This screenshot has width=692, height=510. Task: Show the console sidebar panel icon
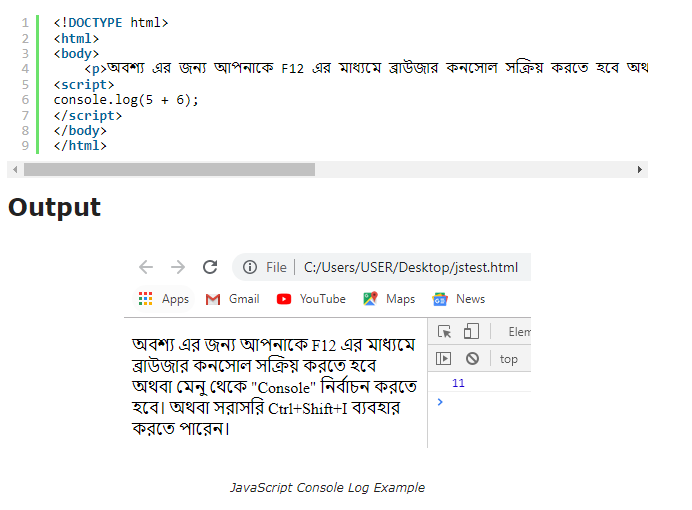(445, 359)
